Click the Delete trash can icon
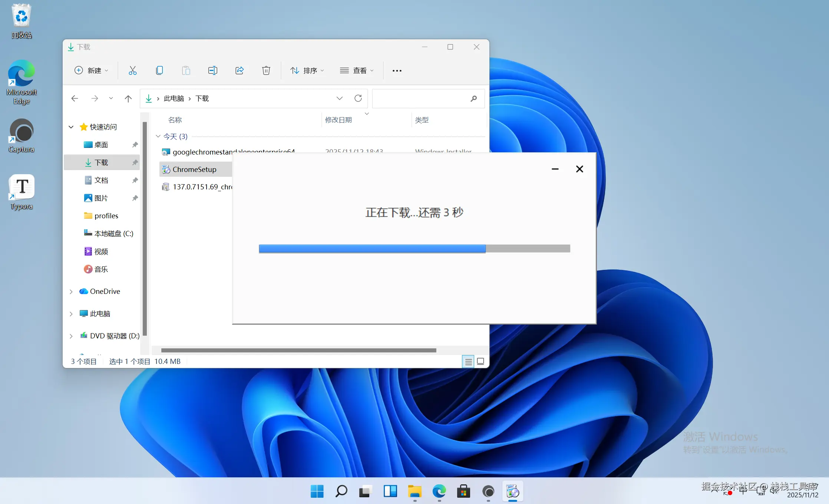The width and height of the screenshot is (829, 504). 266,70
